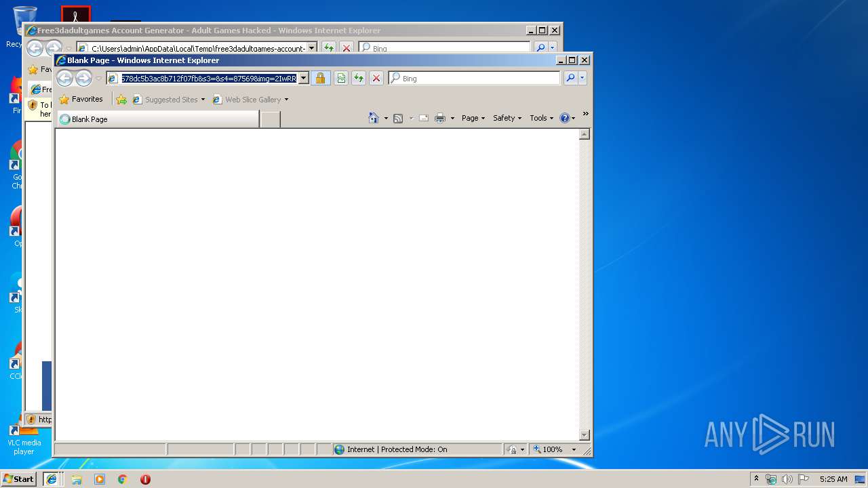Open the Help question mark menu
This screenshot has width=868, height=488.
(568, 118)
